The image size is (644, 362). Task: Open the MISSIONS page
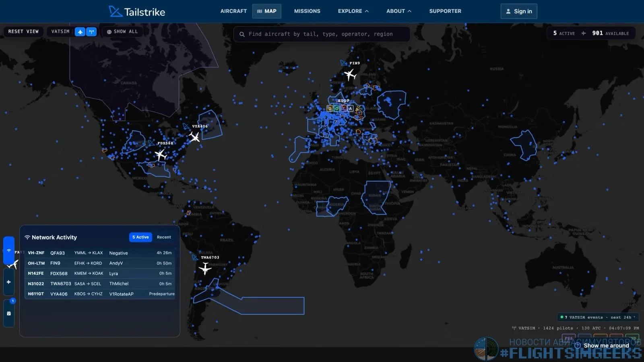click(307, 11)
